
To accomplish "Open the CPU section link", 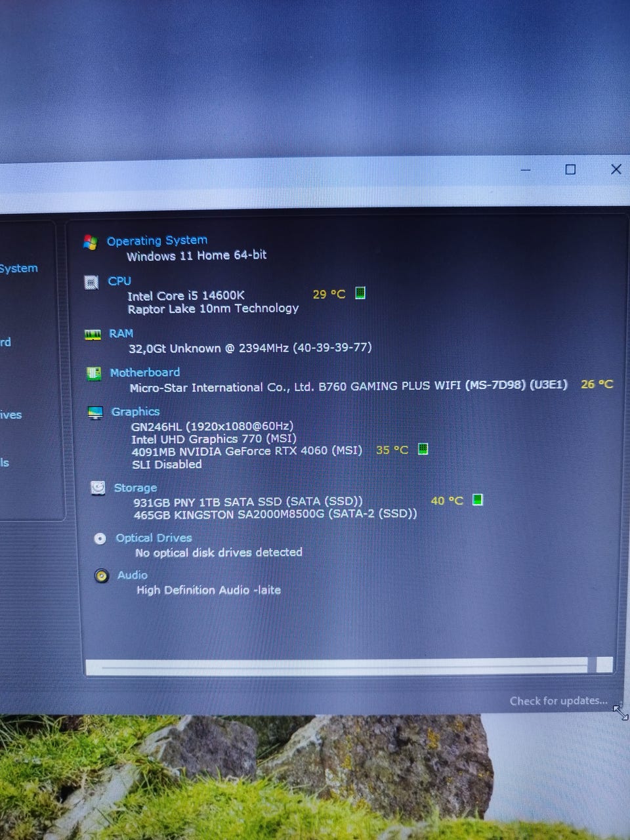I will point(119,281).
